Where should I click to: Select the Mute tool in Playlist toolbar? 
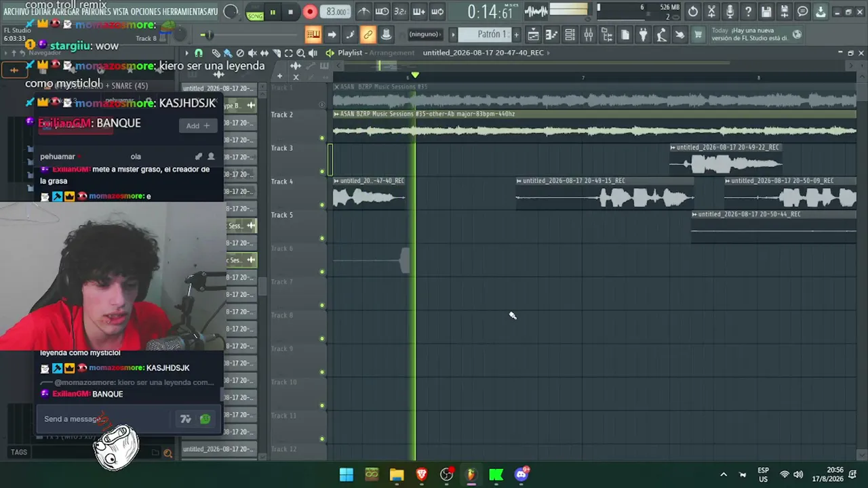coord(252,53)
